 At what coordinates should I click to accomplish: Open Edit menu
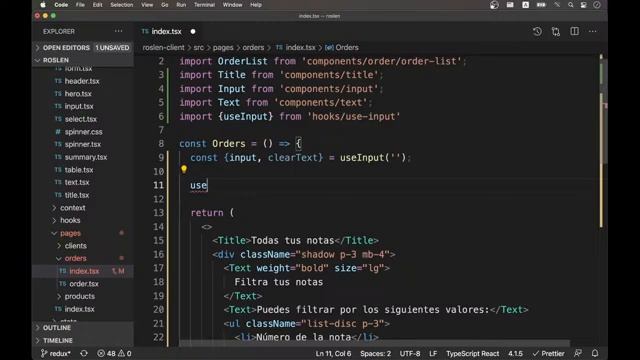97,5
